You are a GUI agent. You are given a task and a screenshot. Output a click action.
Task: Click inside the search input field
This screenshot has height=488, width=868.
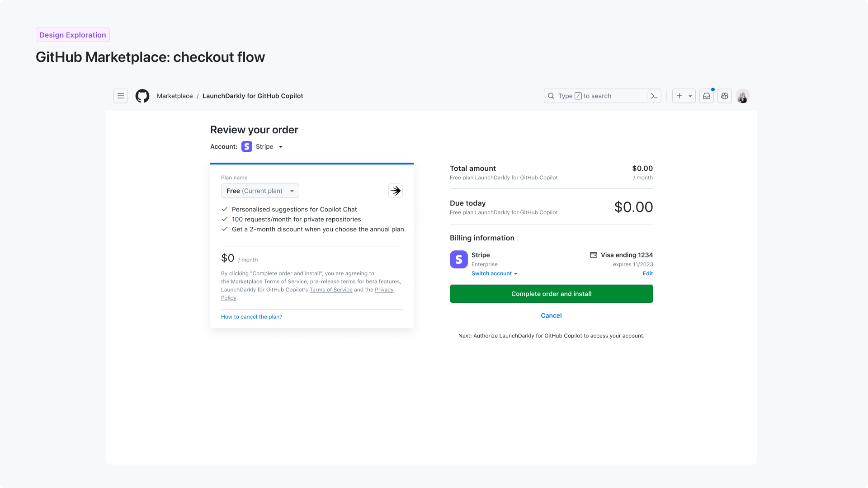pyautogui.click(x=597, y=96)
